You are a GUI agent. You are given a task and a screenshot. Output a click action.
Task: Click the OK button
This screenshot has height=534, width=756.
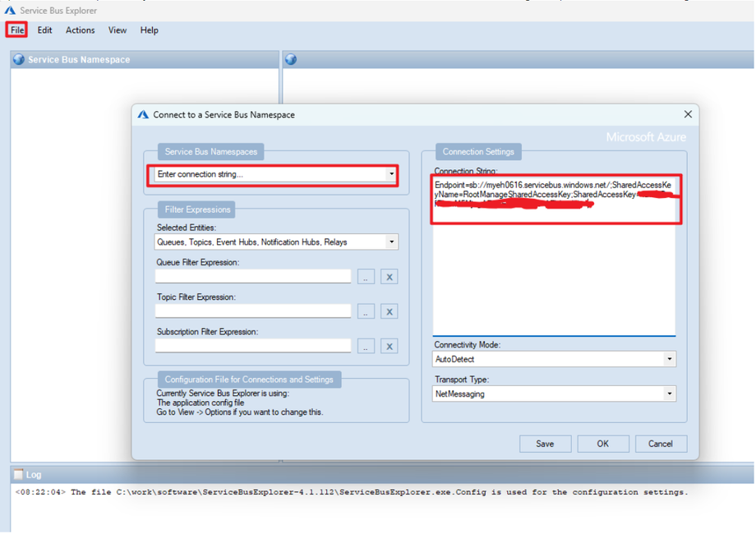pyautogui.click(x=602, y=444)
